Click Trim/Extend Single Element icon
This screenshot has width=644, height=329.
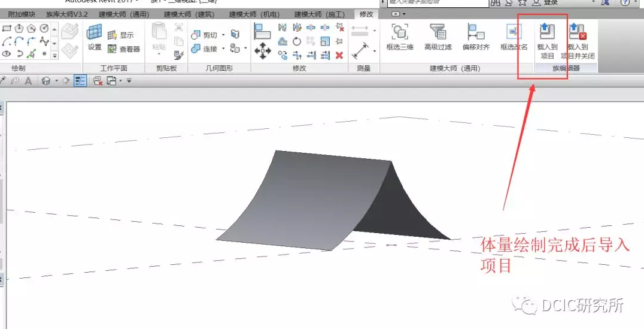click(311, 55)
